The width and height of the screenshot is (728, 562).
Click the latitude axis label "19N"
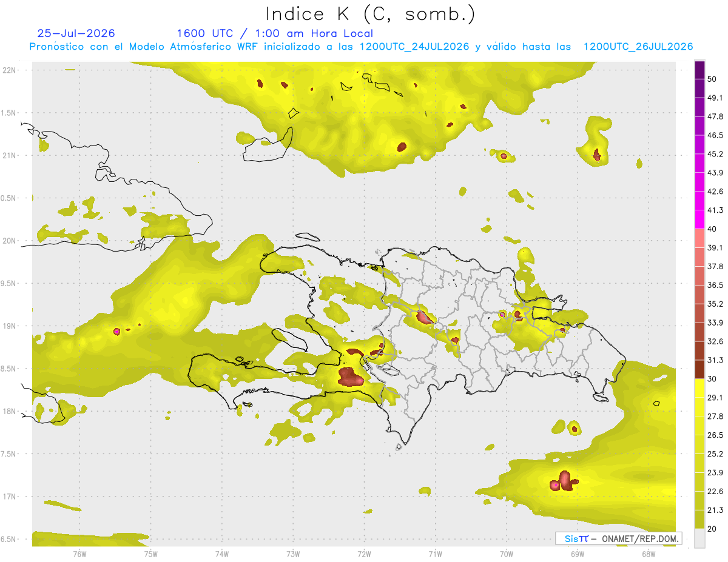pos(10,326)
